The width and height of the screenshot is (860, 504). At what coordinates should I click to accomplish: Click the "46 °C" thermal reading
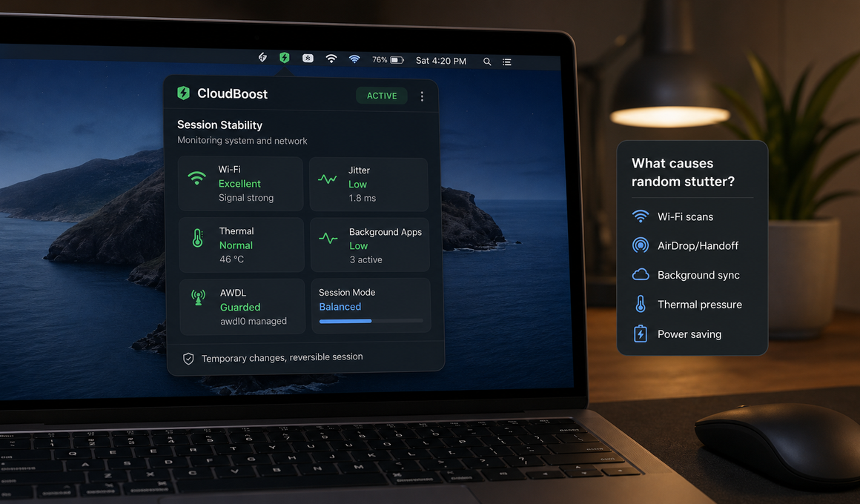(231, 259)
